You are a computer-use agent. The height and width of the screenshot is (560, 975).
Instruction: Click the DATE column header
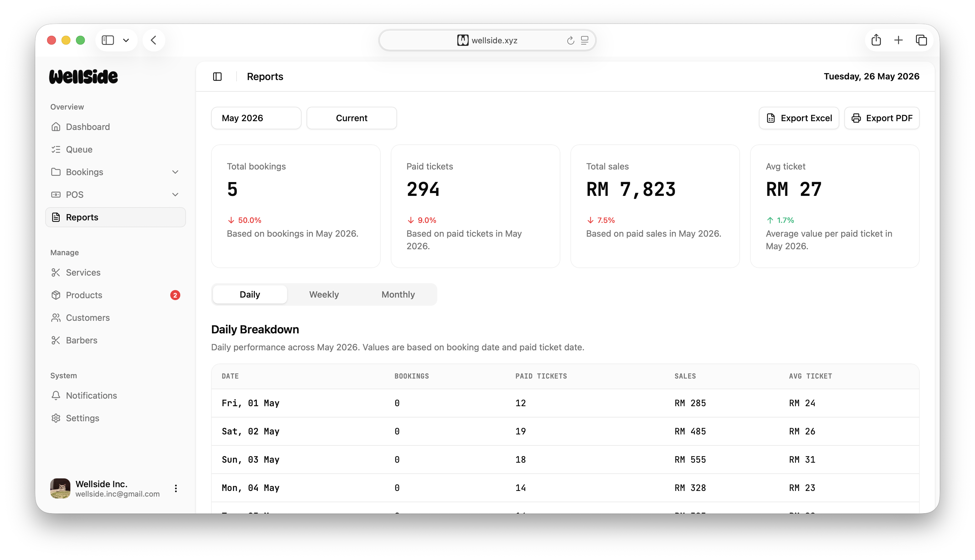tap(230, 376)
